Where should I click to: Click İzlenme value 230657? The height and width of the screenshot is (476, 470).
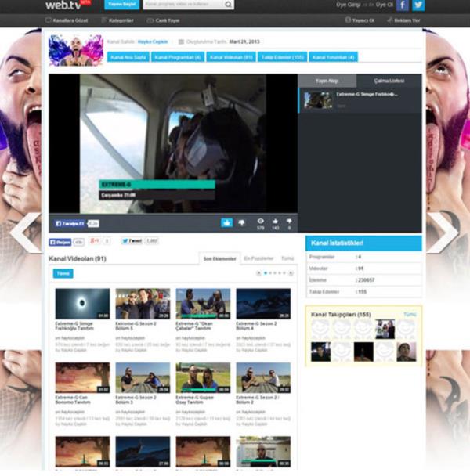[x=367, y=280]
